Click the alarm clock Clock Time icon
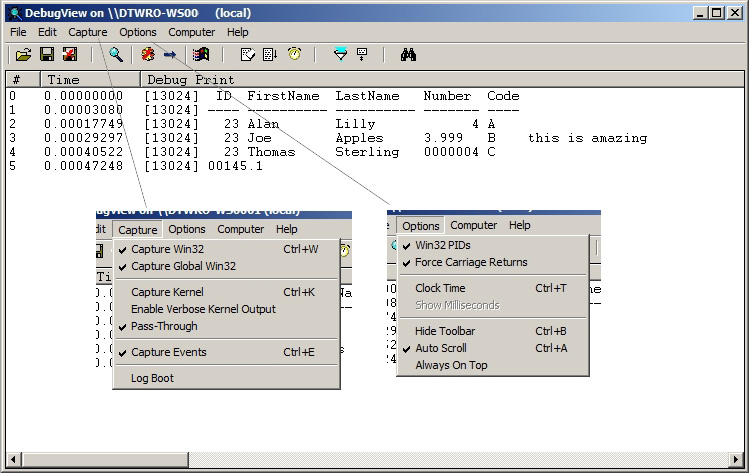The width and height of the screenshot is (749, 473). tap(294, 54)
